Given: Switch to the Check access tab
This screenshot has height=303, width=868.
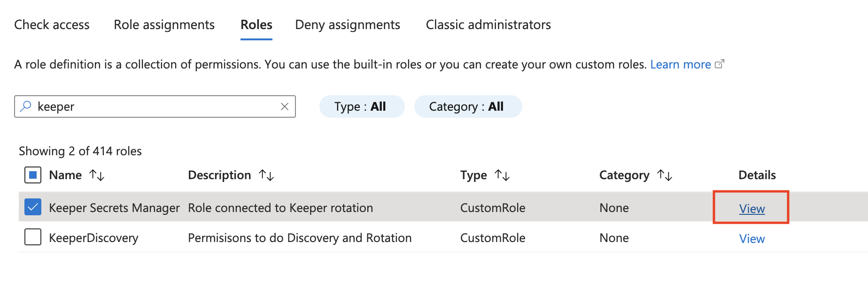Looking at the screenshot, I should tap(52, 24).
